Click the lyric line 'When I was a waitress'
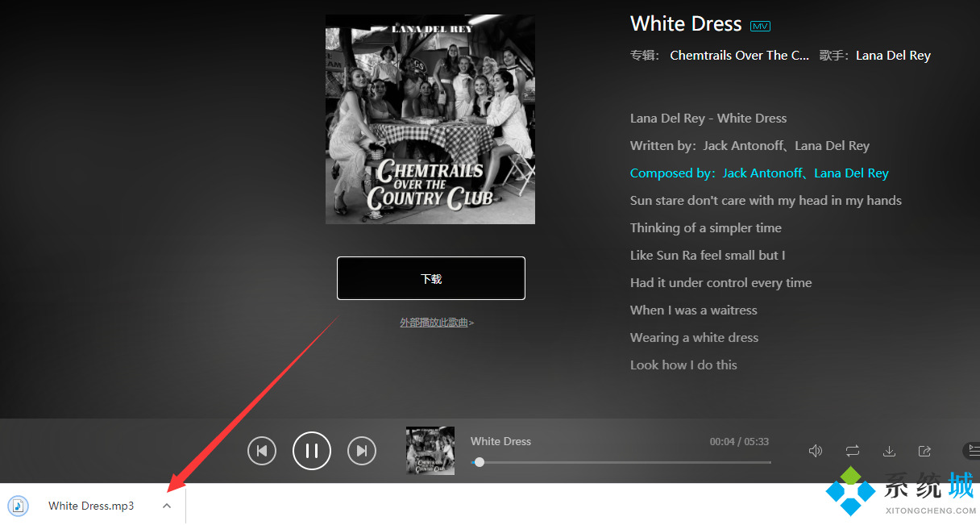Image resolution: width=980 pixels, height=525 pixels. (x=693, y=310)
